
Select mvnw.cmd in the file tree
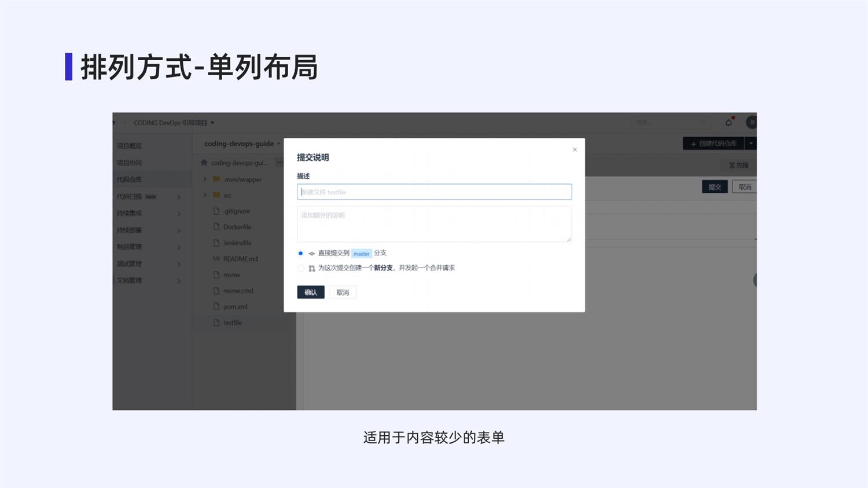[238, 291]
